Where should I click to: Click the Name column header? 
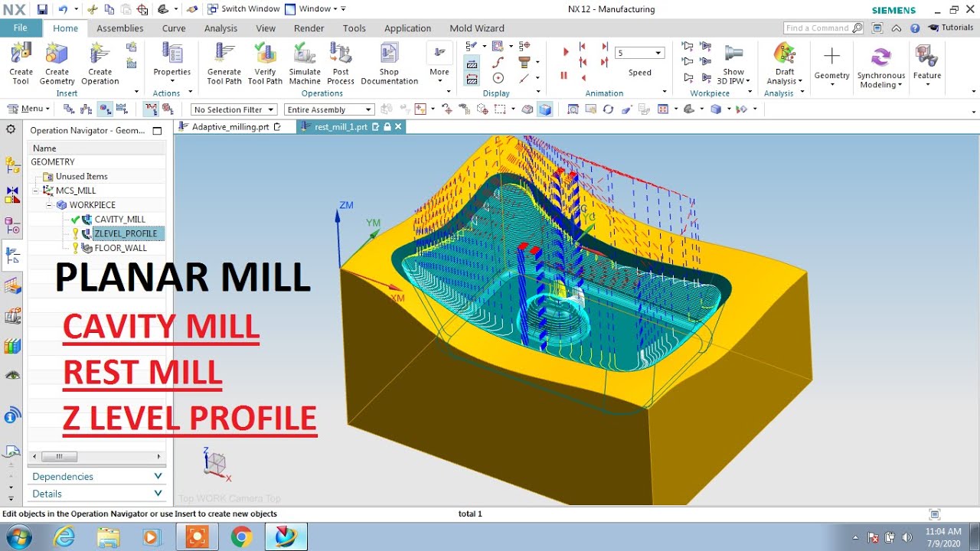click(x=96, y=148)
